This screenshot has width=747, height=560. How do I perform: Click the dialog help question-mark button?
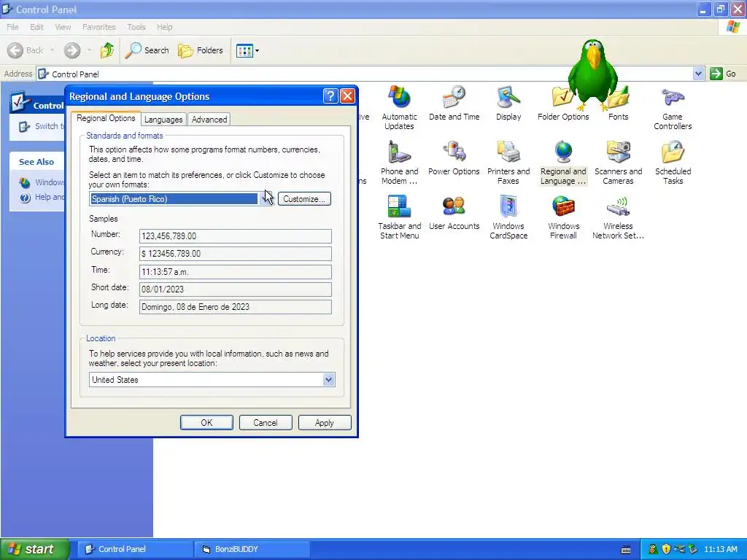pyautogui.click(x=330, y=96)
